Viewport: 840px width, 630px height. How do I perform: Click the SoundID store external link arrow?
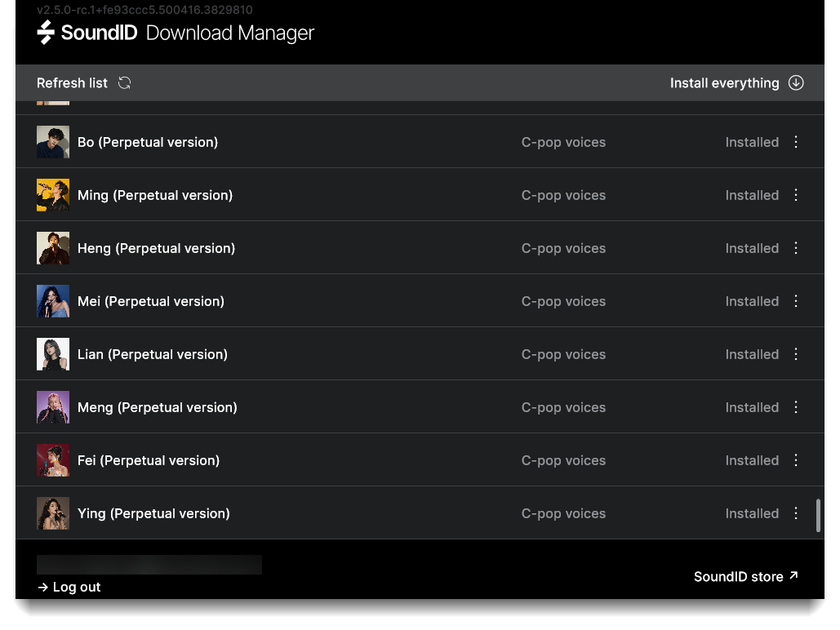pyautogui.click(x=793, y=575)
